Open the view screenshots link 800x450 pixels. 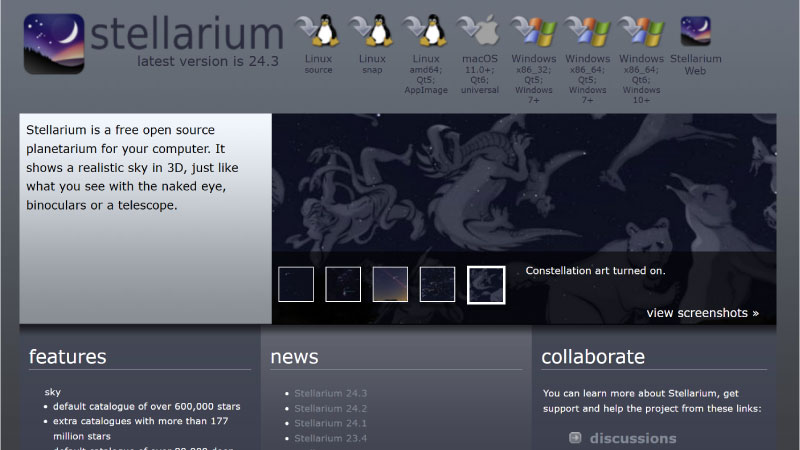tap(702, 313)
